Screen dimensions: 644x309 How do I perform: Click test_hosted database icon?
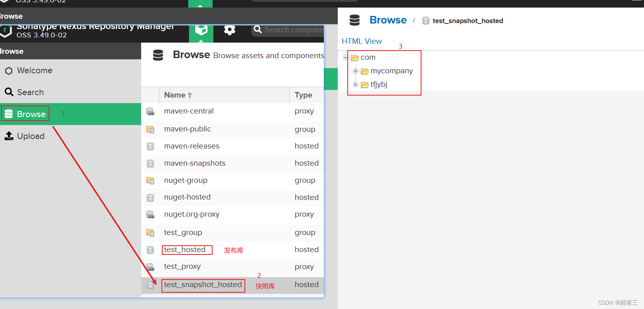150,250
